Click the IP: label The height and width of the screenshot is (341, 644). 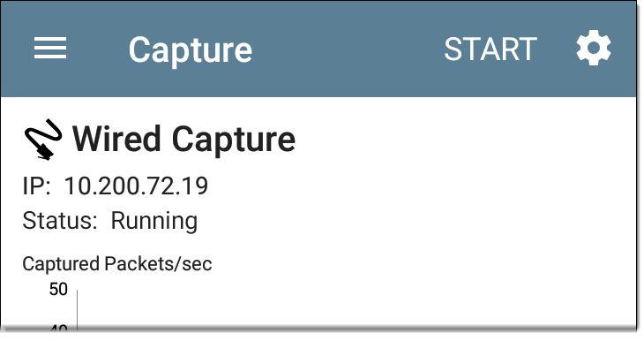[x=36, y=186]
